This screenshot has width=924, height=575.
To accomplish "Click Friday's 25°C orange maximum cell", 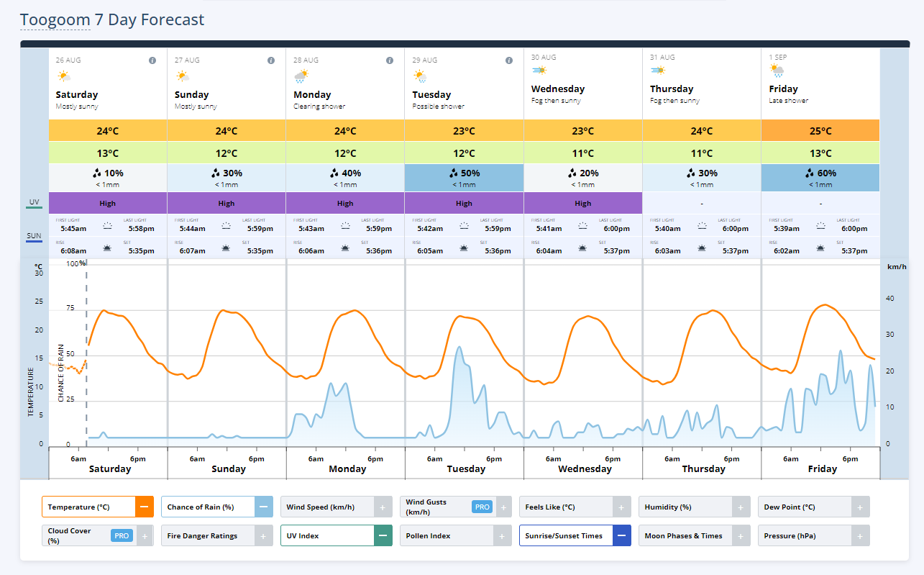I will (x=820, y=131).
